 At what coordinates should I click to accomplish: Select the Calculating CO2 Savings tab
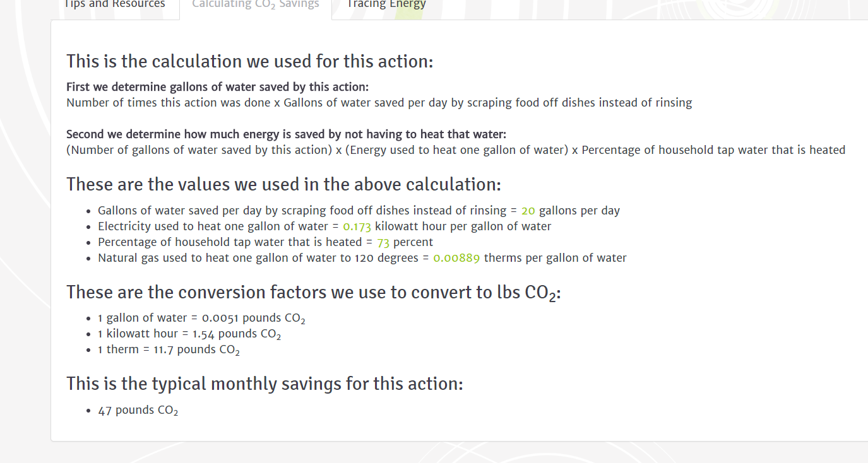pyautogui.click(x=256, y=5)
